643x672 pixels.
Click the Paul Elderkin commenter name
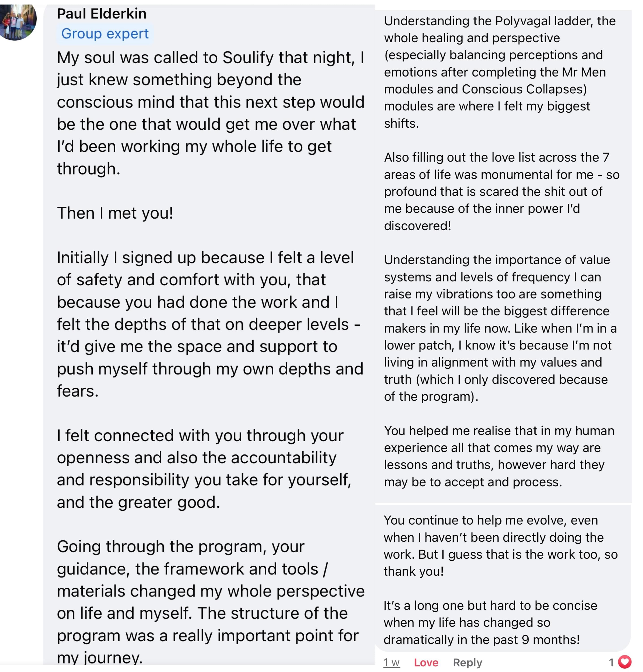[101, 14]
